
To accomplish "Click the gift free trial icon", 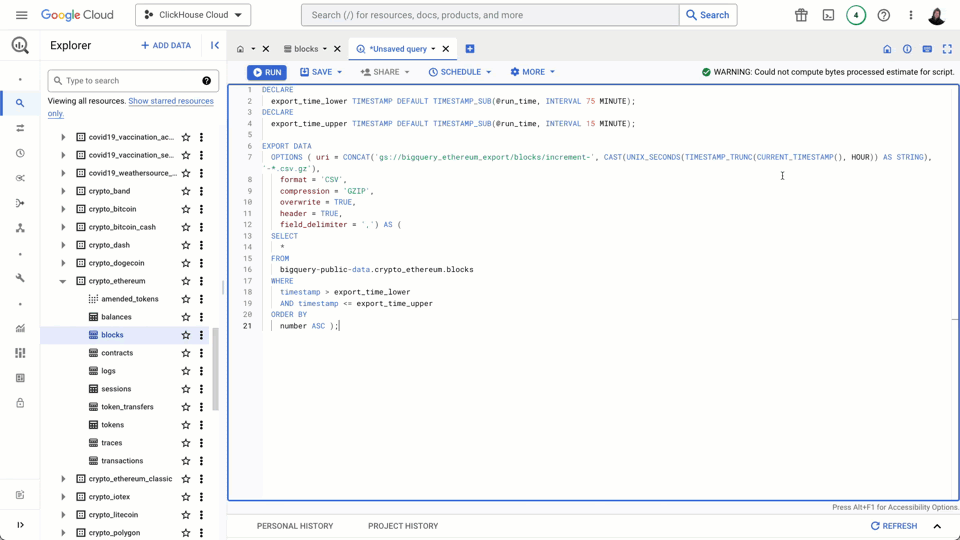I will point(801,15).
